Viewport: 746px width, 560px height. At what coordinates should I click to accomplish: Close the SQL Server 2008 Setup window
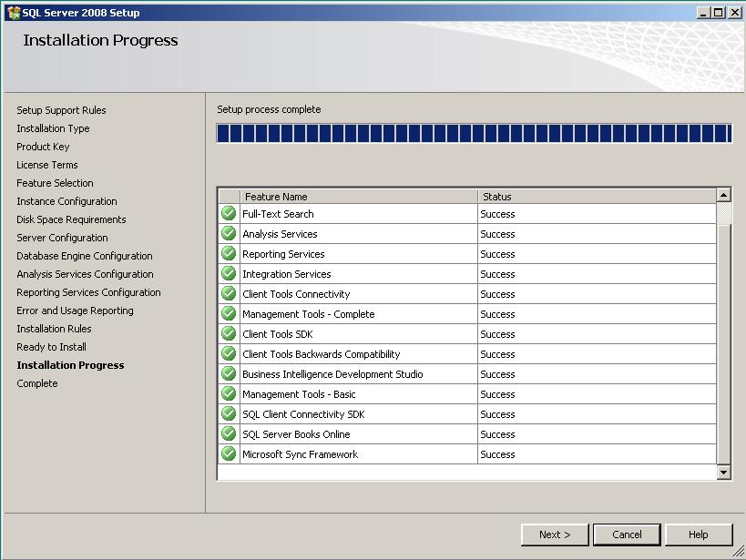(734, 13)
